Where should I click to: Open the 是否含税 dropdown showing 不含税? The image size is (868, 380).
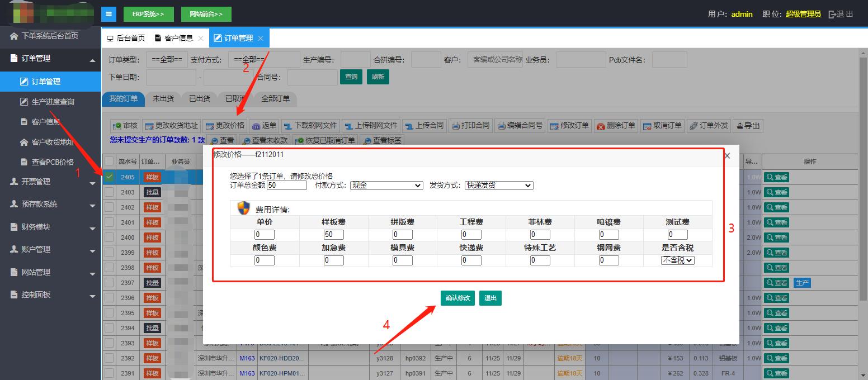click(x=677, y=260)
